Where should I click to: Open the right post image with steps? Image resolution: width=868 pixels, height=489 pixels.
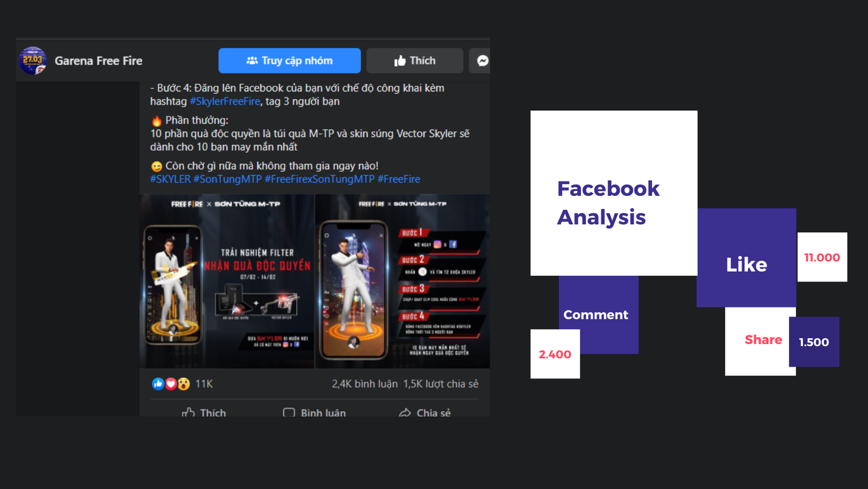tap(403, 281)
